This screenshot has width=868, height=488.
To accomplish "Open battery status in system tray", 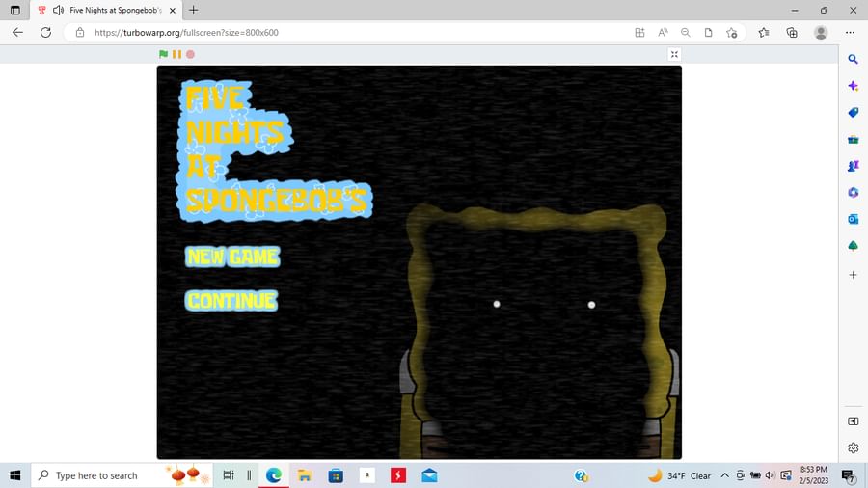I will 755,475.
